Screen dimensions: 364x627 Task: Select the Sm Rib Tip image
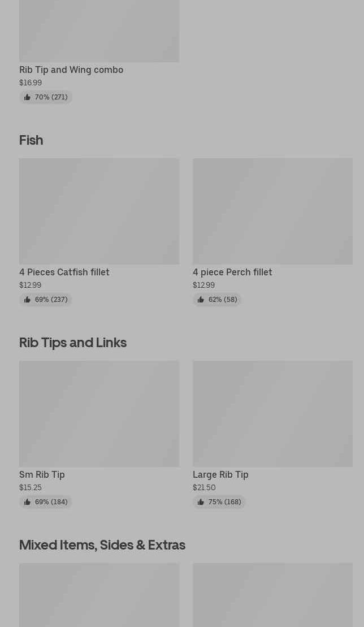coord(99,413)
